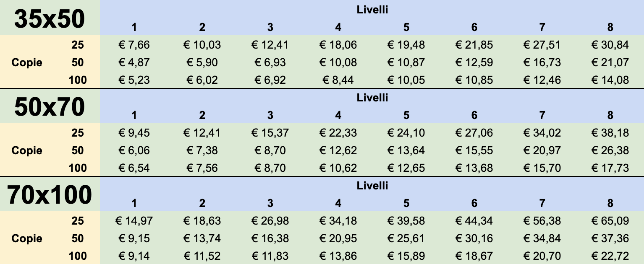This screenshot has width=644, height=264.
Task: Select the cell showing € 10,08
Action: (x=338, y=62)
